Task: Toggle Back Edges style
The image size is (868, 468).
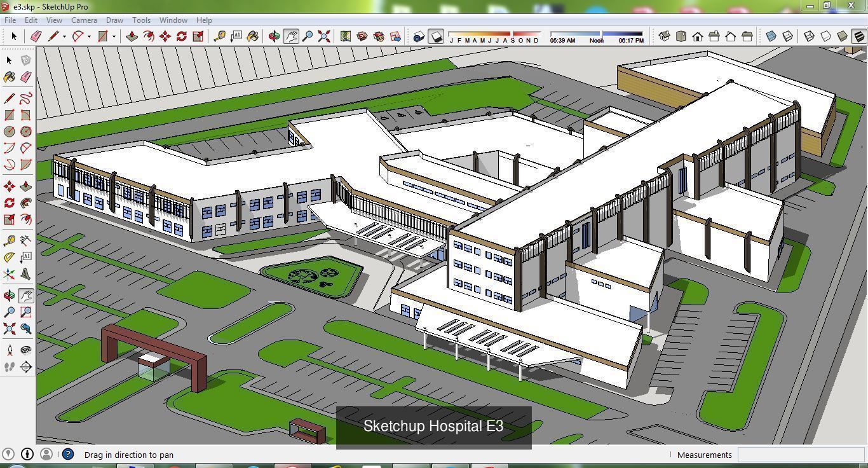Action: point(787,36)
